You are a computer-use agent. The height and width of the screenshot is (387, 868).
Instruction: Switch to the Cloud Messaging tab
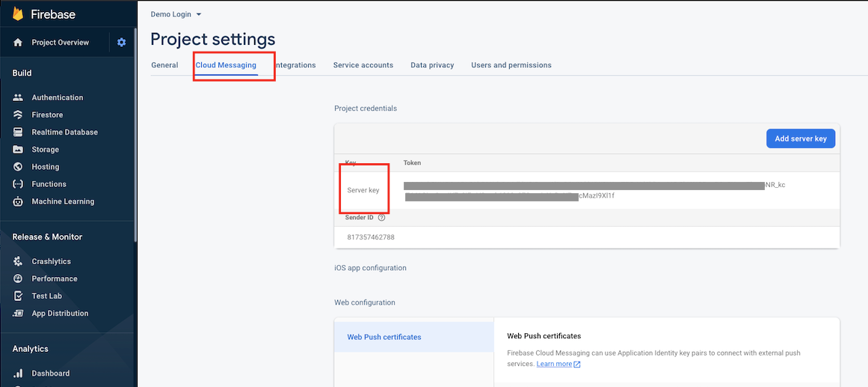click(x=226, y=65)
